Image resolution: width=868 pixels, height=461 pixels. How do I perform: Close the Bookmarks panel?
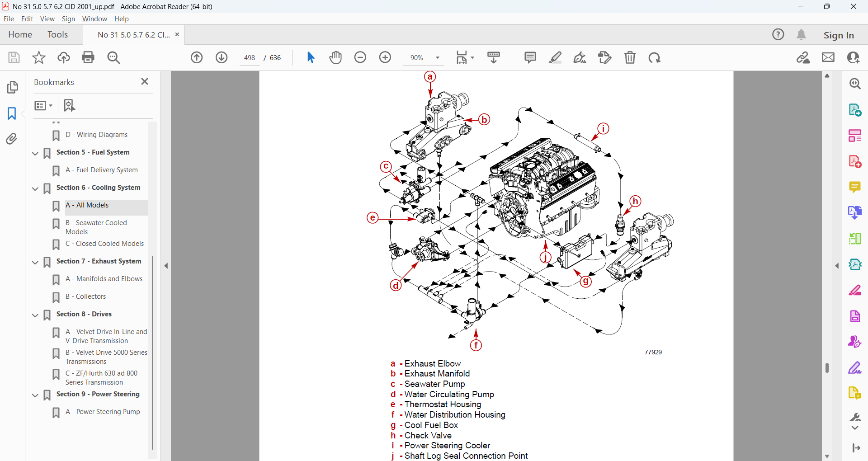(x=145, y=81)
